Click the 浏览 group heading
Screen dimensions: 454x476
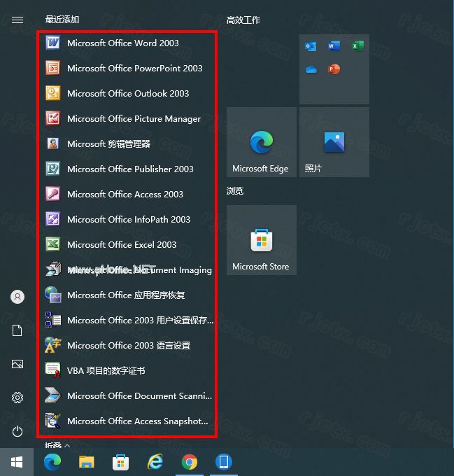point(235,191)
